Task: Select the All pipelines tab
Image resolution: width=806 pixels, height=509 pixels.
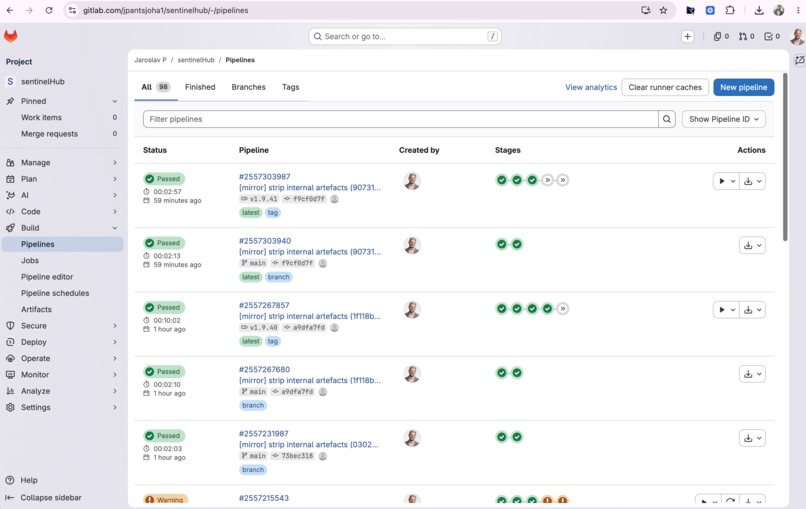Action: (x=156, y=87)
